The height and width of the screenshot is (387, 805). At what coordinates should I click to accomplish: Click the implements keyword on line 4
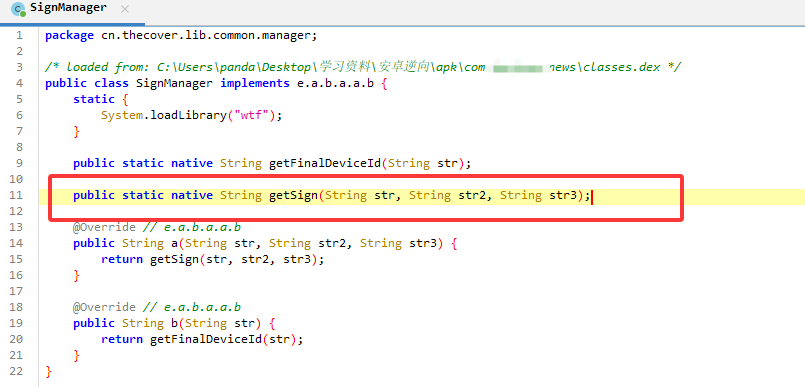[x=255, y=83]
